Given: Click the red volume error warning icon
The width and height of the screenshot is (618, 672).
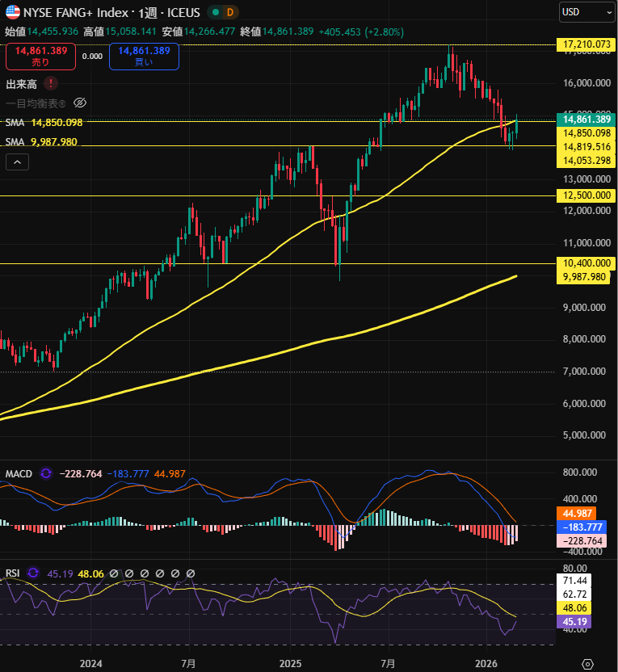Looking at the screenshot, I should (51, 83).
